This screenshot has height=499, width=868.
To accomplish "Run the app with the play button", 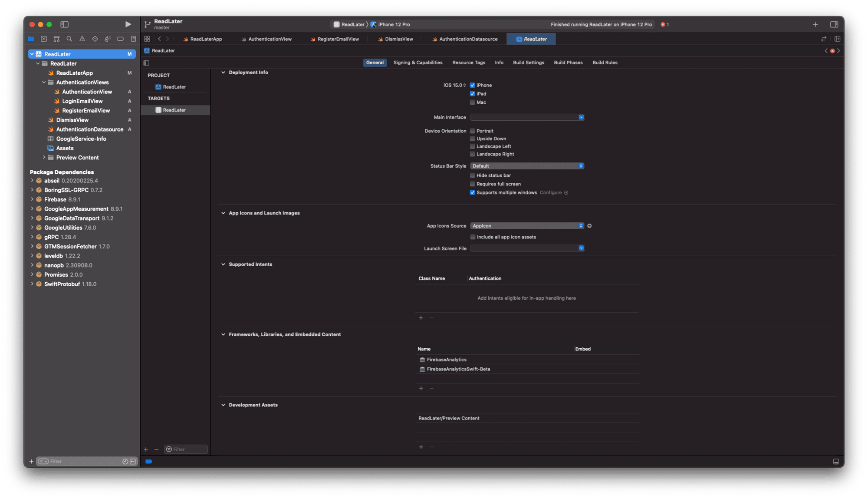I will pos(128,24).
